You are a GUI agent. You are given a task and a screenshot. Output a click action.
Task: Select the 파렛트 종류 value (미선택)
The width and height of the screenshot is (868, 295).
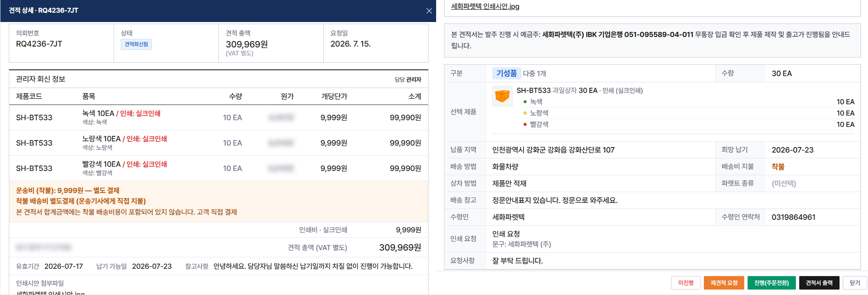(783, 183)
